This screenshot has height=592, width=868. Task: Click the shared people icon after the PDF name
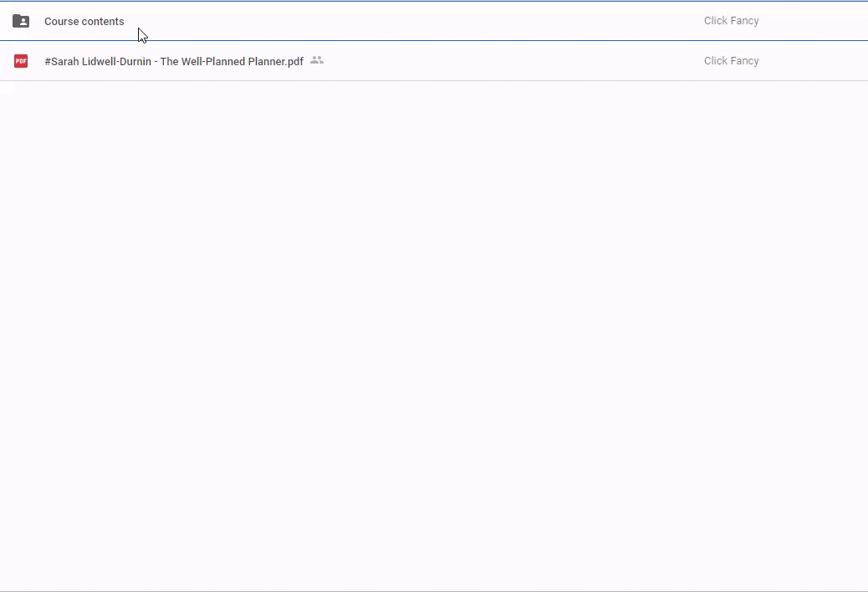coord(317,60)
